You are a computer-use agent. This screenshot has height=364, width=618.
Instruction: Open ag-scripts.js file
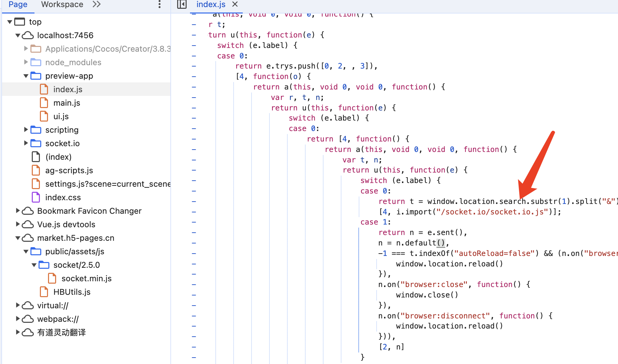69,171
